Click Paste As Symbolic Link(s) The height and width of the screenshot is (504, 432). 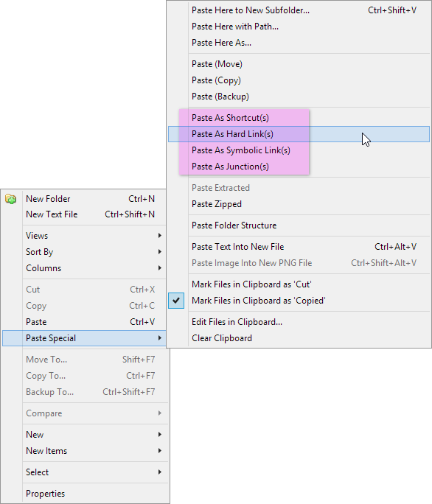tap(299, 150)
